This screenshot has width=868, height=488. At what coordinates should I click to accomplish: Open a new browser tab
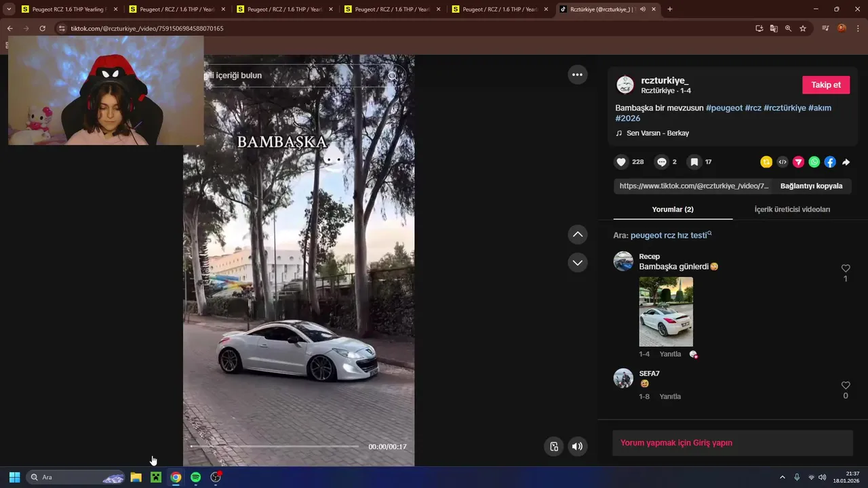pos(670,9)
